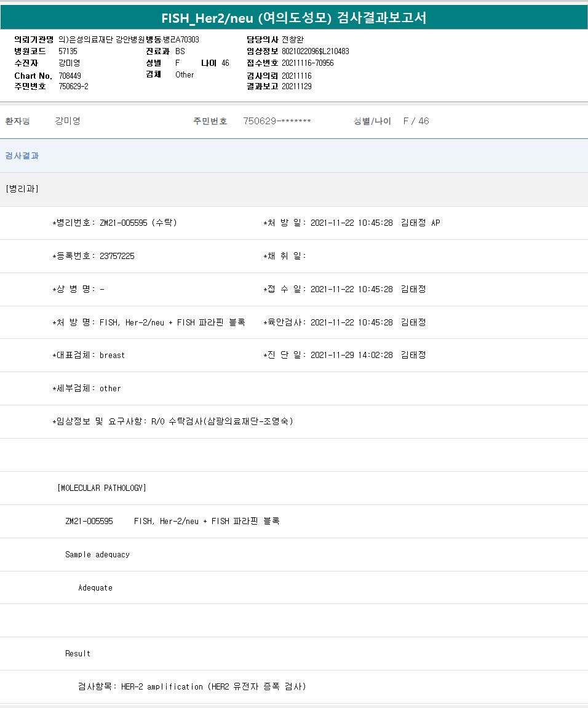Select the registration number 23757225
The height and width of the screenshot is (708, 588).
tap(117, 257)
